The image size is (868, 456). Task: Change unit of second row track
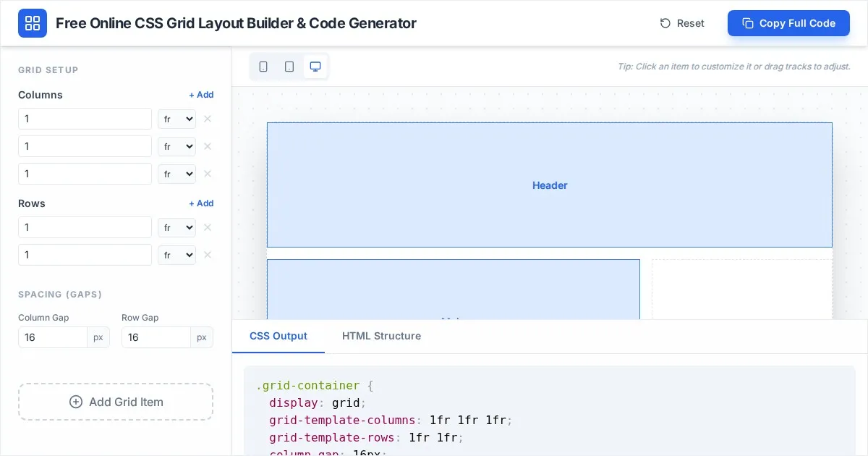(x=176, y=255)
